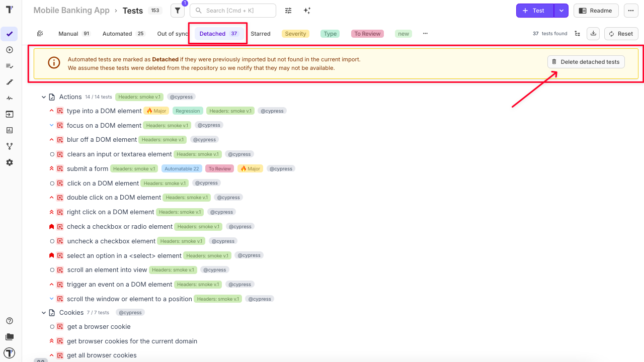Click the download export icon
Image resolution: width=644 pixels, height=362 pixels.
pyautogui.click(x=593, y=34)
